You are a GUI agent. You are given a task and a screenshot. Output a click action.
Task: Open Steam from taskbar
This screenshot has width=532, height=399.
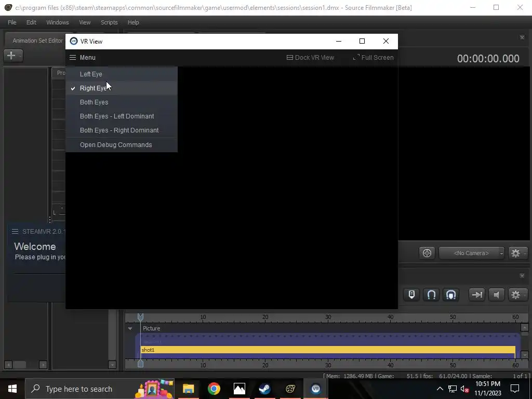[264, 389]
